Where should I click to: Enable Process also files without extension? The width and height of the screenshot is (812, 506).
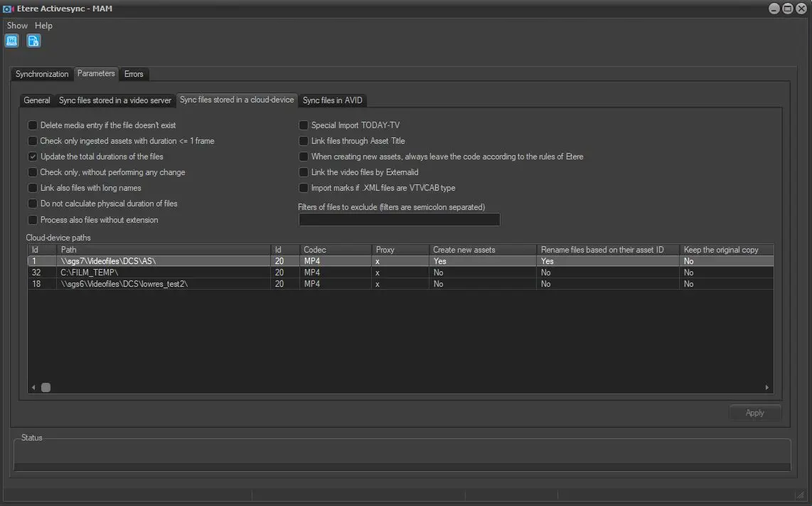point(33,220)
